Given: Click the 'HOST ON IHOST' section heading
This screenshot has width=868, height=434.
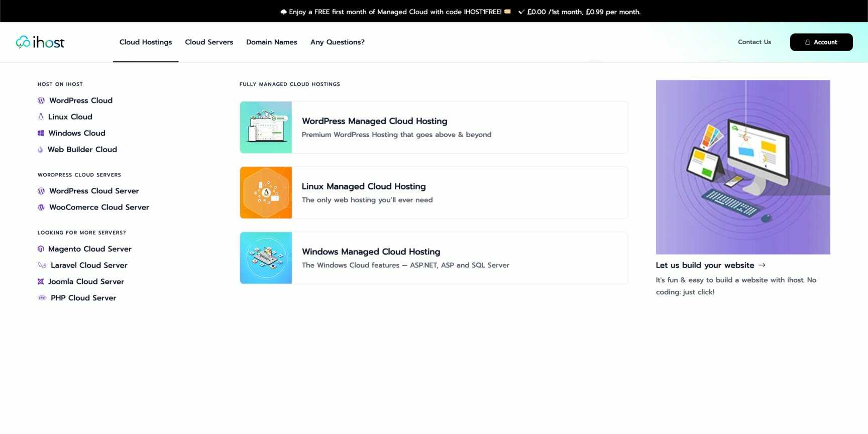Looking at the screenshot, I should [60, 84].
